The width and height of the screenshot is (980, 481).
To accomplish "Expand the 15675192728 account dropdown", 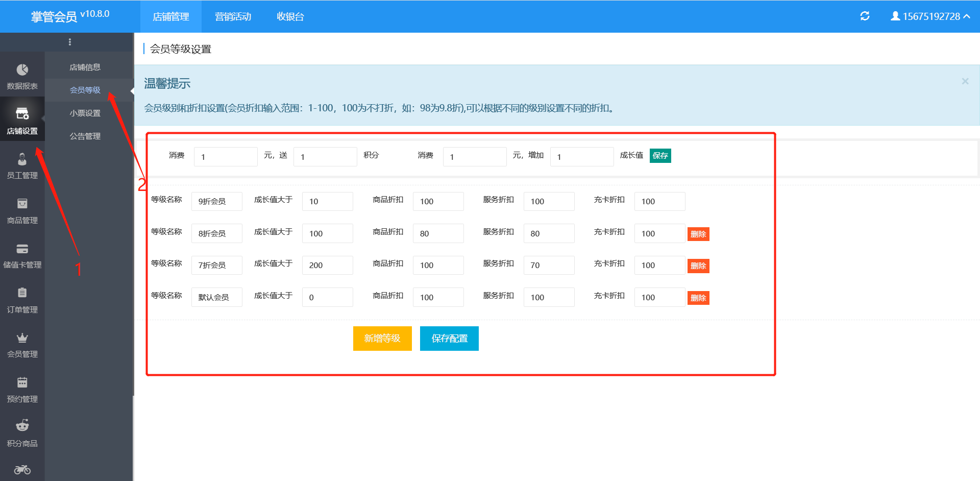I will click(x=930, y=16).
